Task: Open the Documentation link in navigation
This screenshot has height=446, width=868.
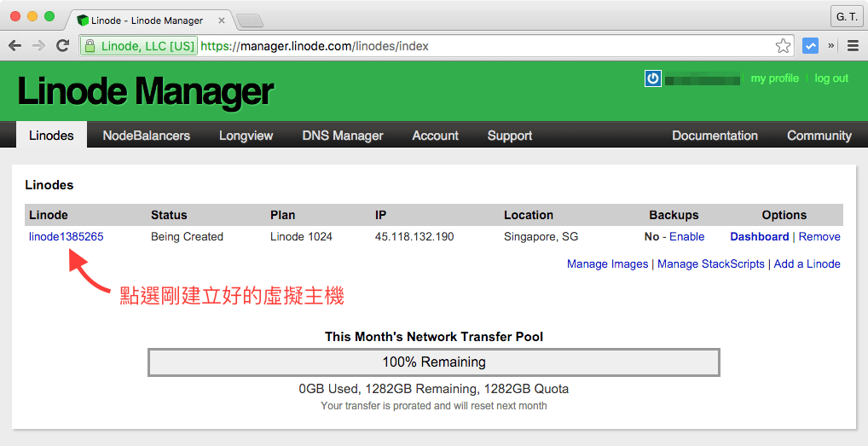Action: coord(715,136)
